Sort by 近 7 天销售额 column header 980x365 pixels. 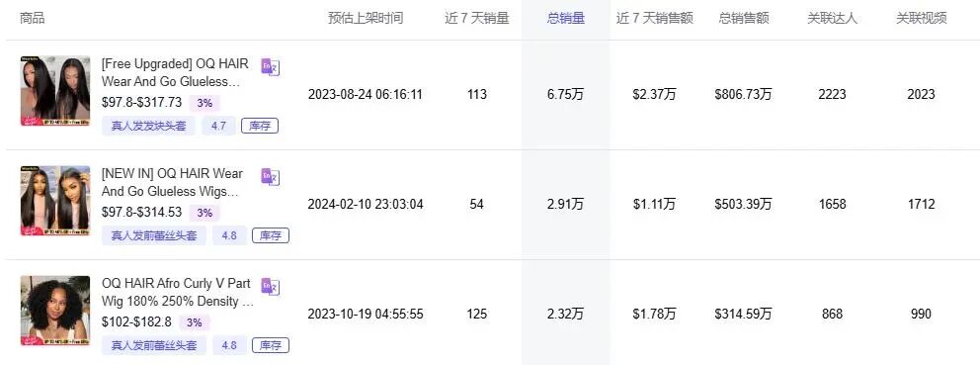654,18
